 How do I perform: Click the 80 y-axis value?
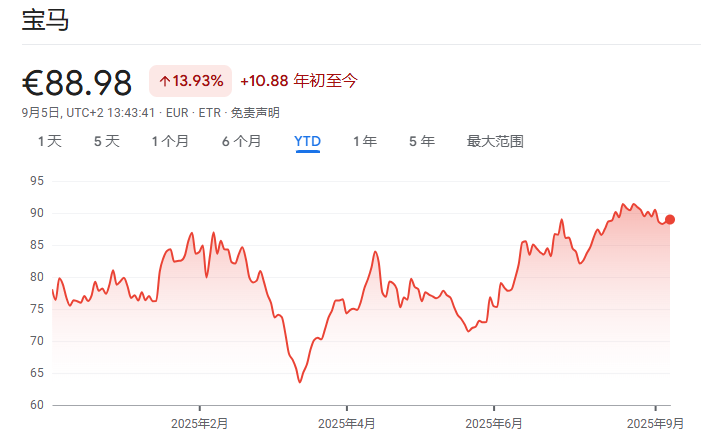37,277
